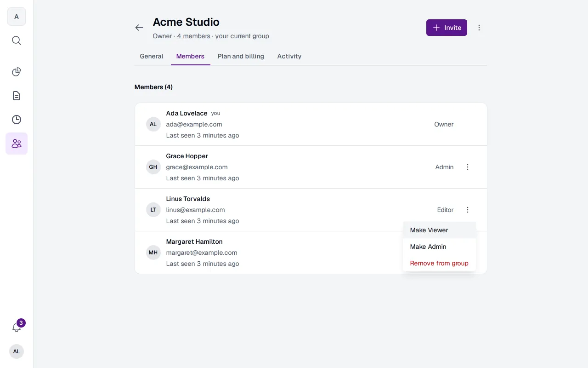
Task: Click the Invite button
Action: point(447,28)
